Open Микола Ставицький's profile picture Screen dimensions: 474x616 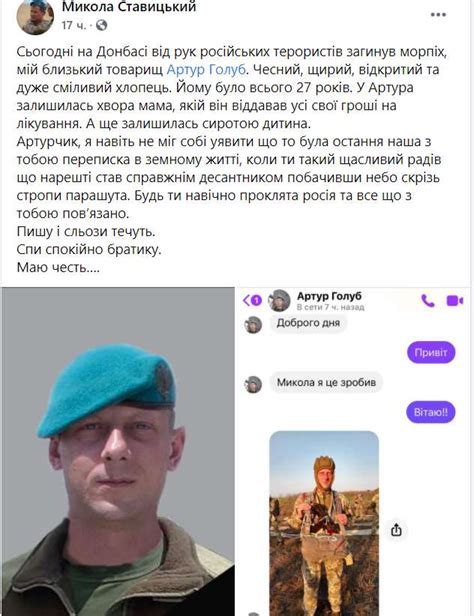point(35,16)
